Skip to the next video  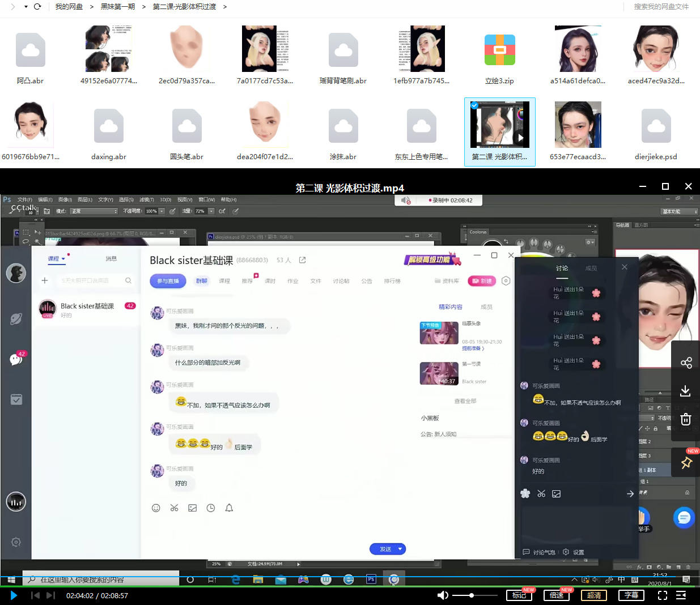coord(50,595)
